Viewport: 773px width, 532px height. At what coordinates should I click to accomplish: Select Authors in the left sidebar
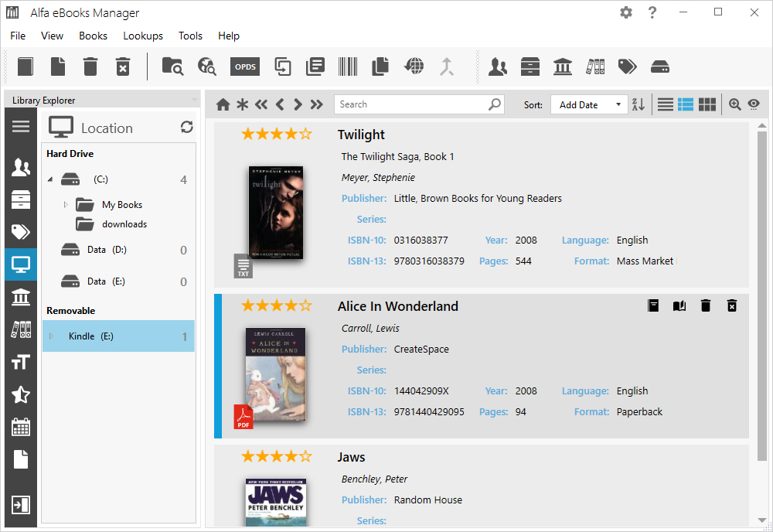(21, 168)
